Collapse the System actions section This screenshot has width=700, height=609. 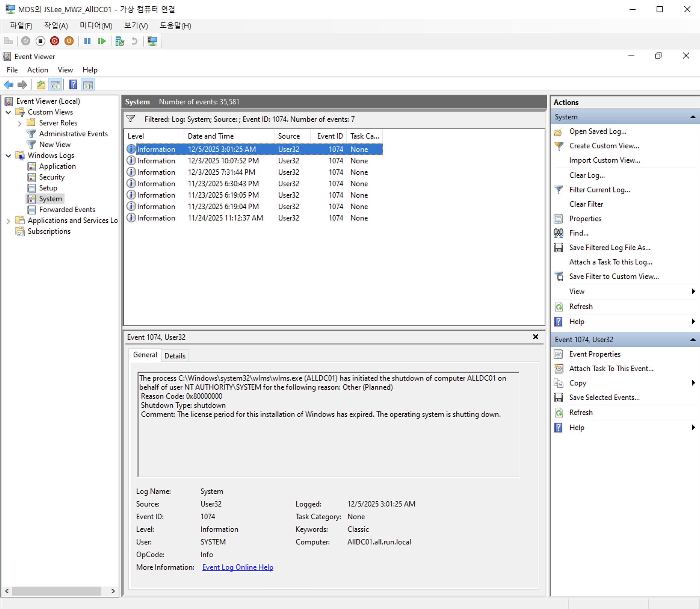pos(692,117)
